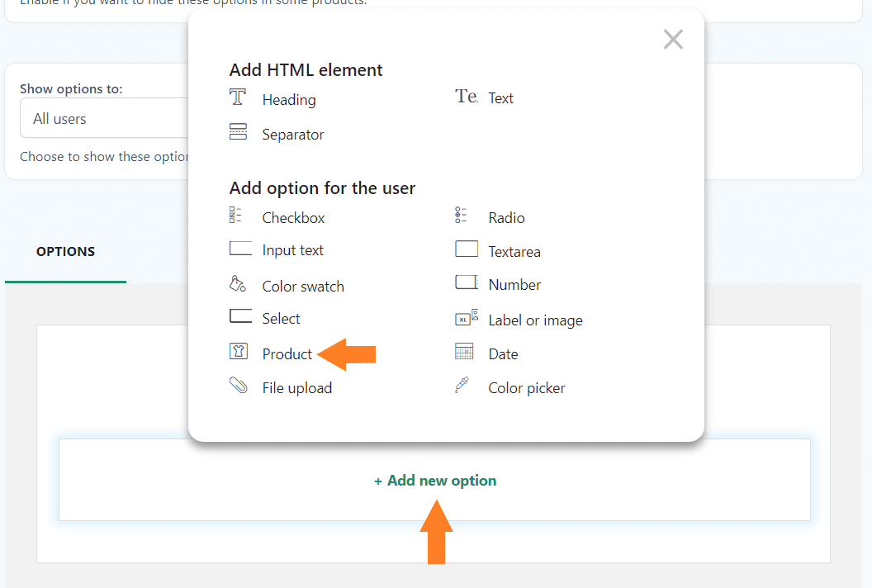Viewport: 872px width, 588px height.
Task: Add a Text label element
Action: 501,98
